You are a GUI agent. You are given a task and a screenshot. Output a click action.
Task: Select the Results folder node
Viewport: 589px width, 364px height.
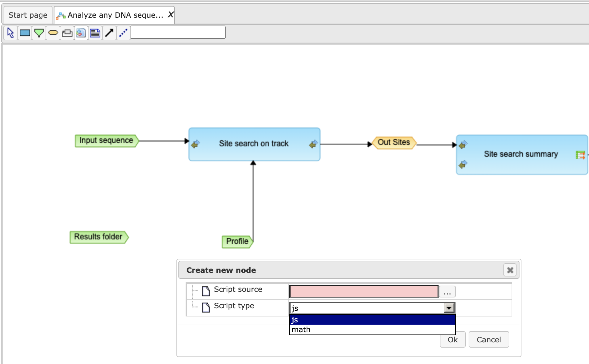[x=99, y=237]
